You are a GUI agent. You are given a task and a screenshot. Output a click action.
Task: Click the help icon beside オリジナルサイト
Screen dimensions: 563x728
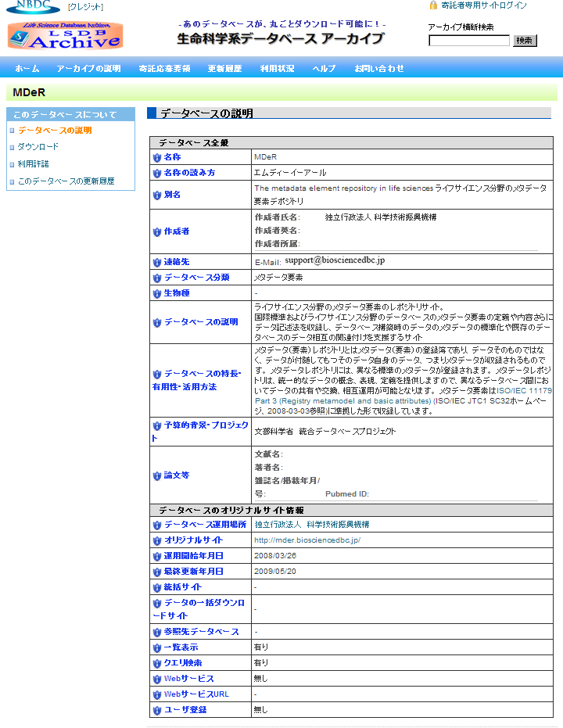pos(157,540)
